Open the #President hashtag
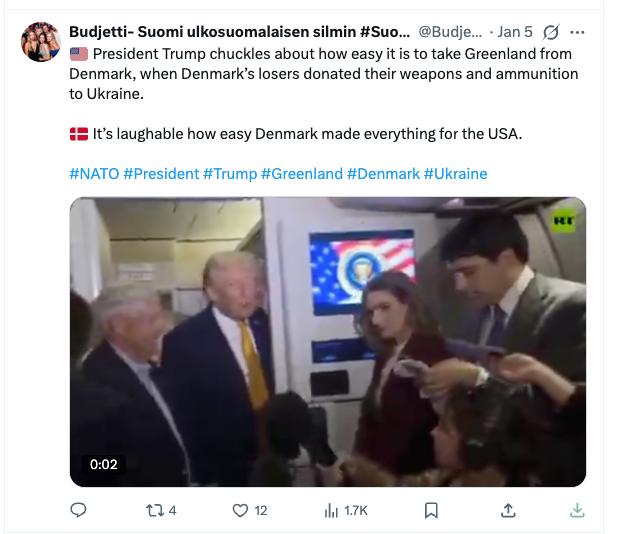 (160, 173)
